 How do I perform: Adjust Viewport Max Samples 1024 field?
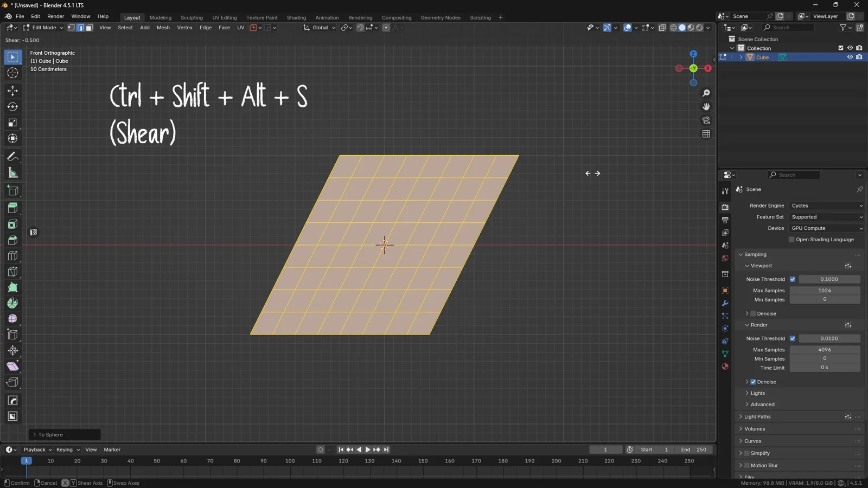coord(825,291)
